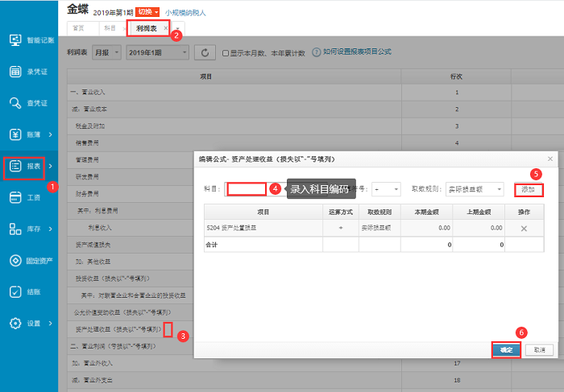Click the 科目 code input field
564x392 pixels.
(246, 189)
